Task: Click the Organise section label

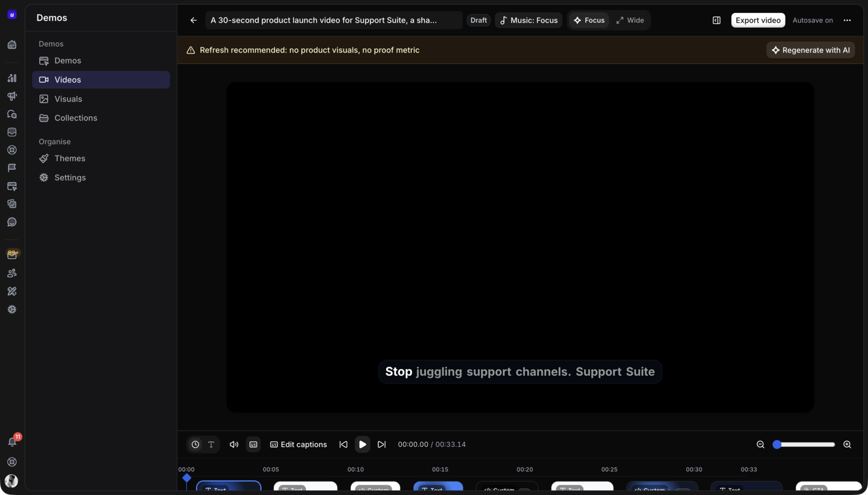Action: click(55, 142)
